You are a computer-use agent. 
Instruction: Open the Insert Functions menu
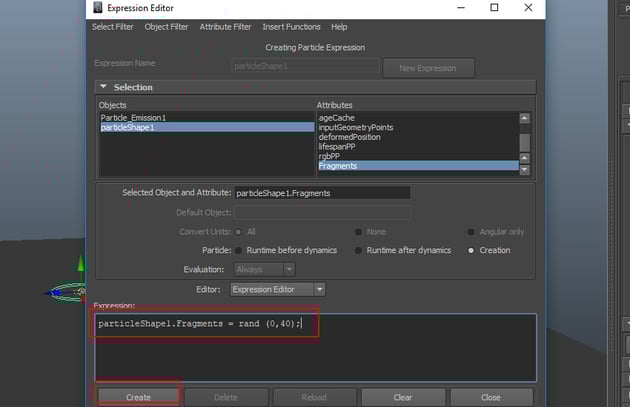click(x=291, y=27)
